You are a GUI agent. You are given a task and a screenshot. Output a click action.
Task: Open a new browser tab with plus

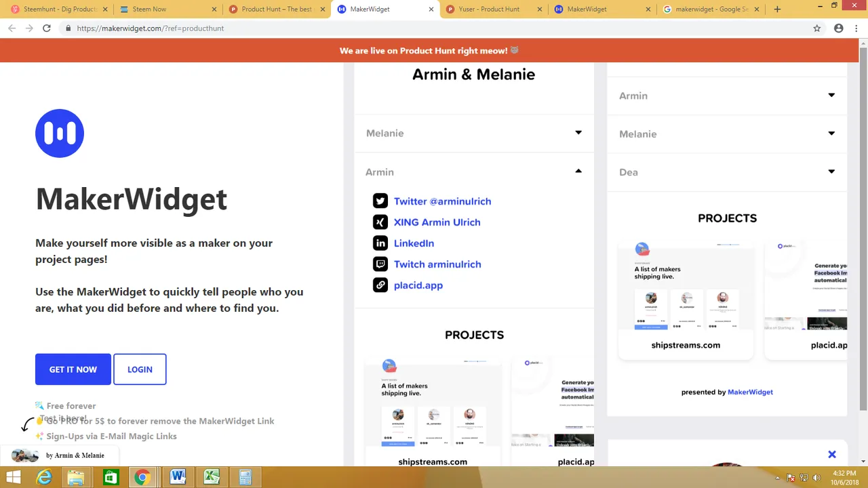(777, 9)
